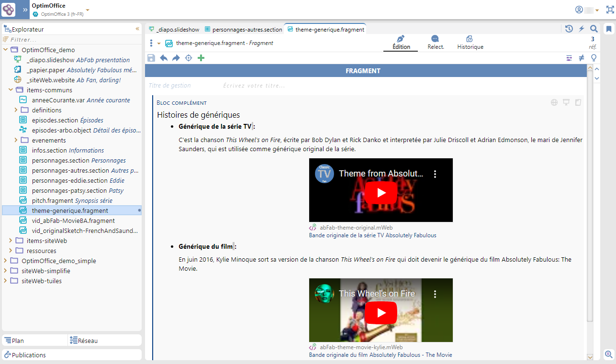Toggle the display options sliders icon
Viewport: 616px width, 364px height.
click(569, 58)
